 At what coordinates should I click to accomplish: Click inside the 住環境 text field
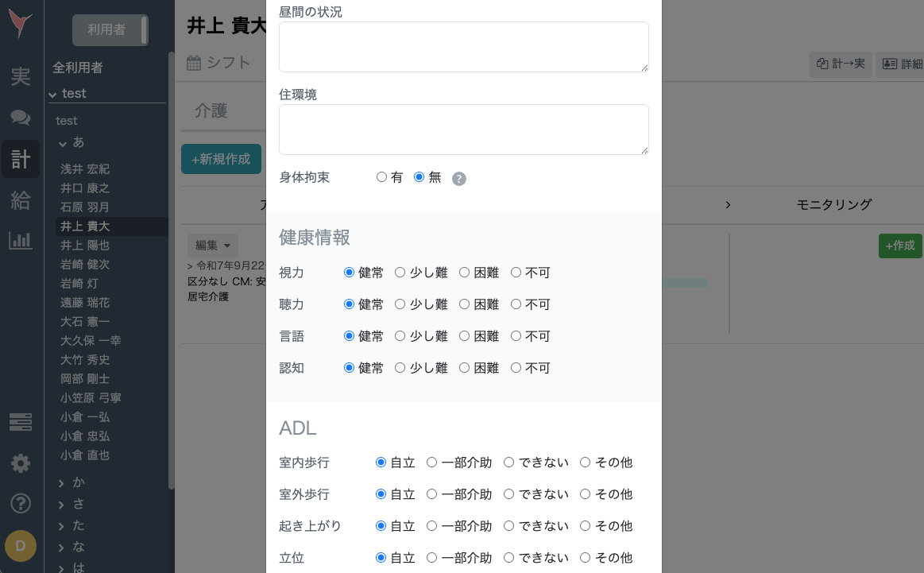click(463, 129)
